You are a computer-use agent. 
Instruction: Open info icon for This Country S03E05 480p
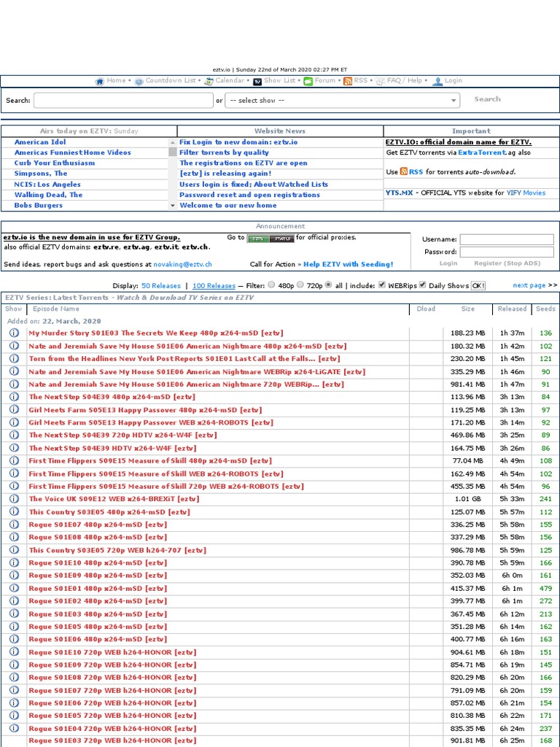point(14,511)
